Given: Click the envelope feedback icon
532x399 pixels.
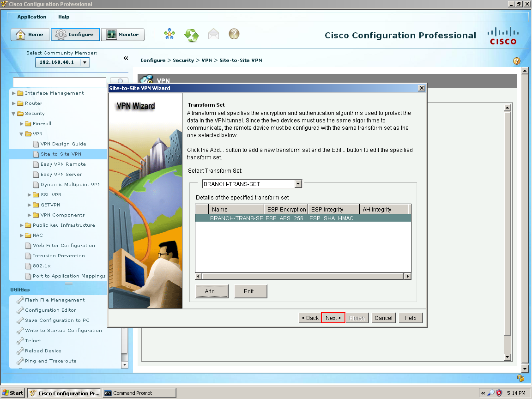Looking at the screenshot, I should [x=213, y=34].
